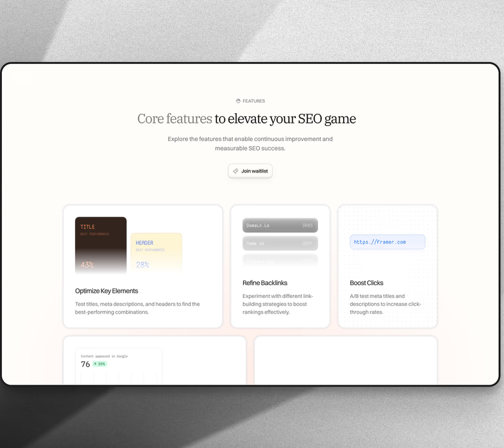Click the 28% value on HEADER card
The height and width of the screenshot is (448, 504).
pos(142,264)
